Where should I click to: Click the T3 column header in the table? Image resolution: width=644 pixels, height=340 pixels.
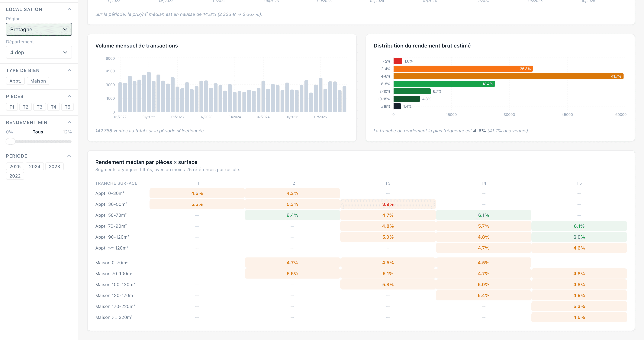pos(388,183)
